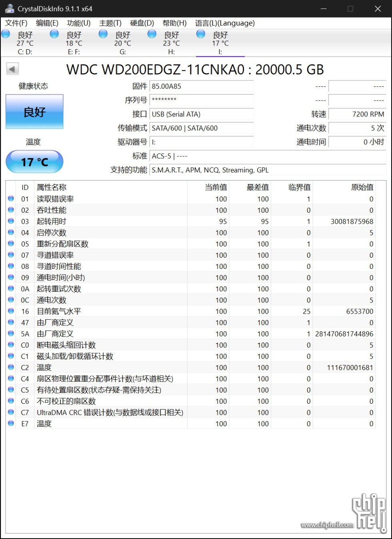Open the 语言(L)(Language) menu
392x539 pixels.
225,23
